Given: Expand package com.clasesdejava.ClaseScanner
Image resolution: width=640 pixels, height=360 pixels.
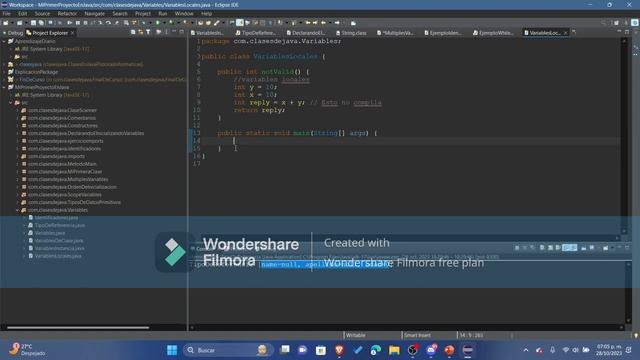Looking at the screenshot, I should click(x=18, y=110).
